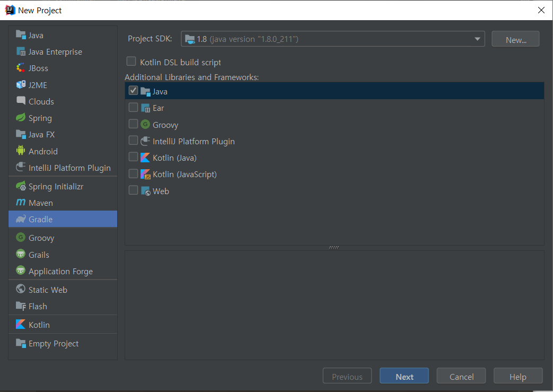Viewport: 553px width, 392px height.
Task: Select the 'Ear' framework label
Action: tap(158, 108)
